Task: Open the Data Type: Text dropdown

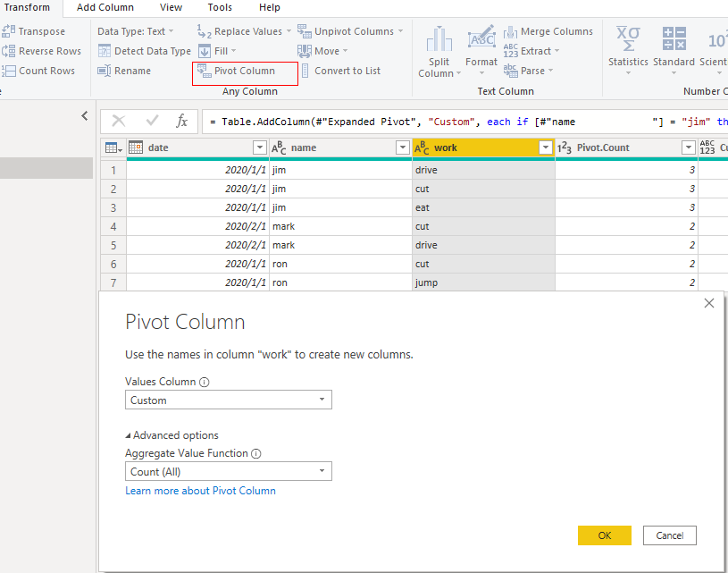Action: [x=136, y=31]
